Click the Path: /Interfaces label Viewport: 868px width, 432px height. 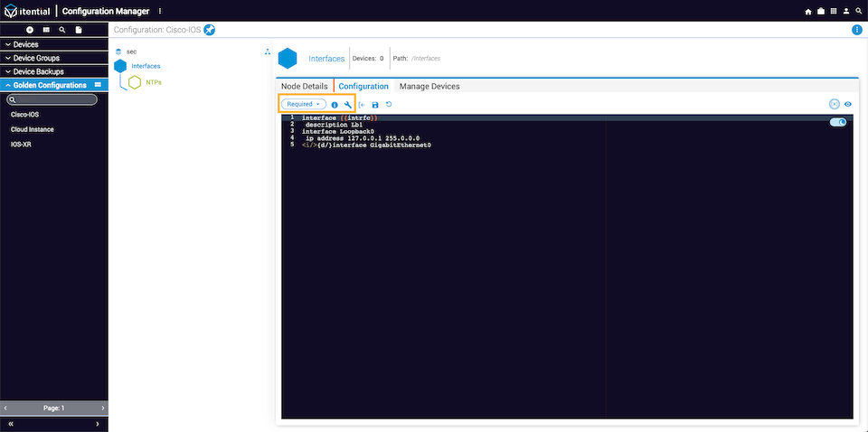[417, 58]
